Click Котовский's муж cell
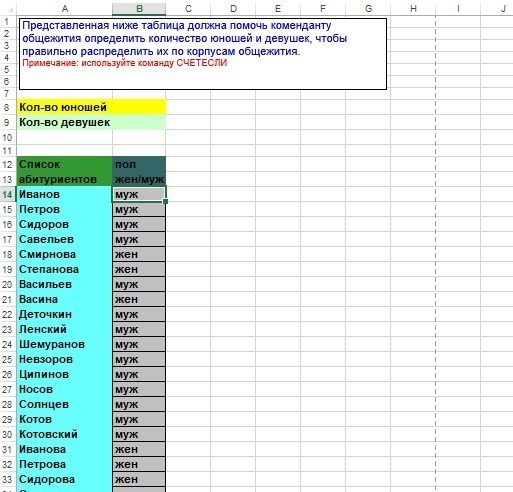The image size is (513, 492). tap(139, 434)
